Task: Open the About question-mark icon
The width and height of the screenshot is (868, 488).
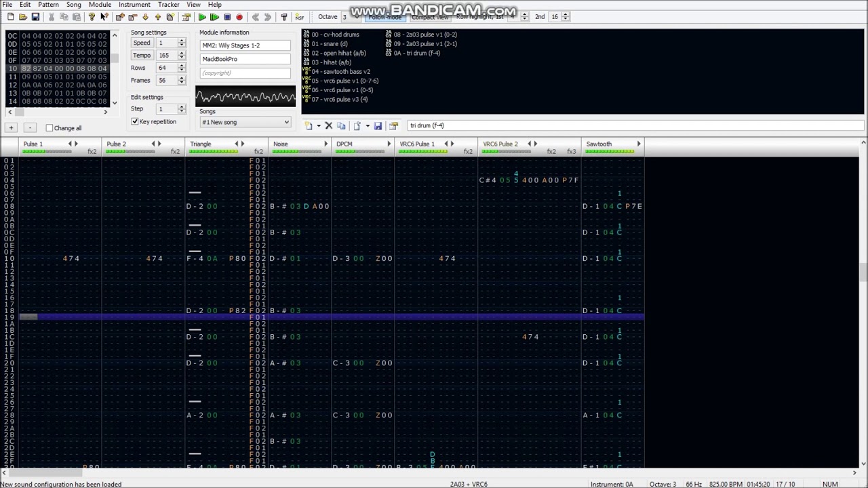Action: coord(92,17)
